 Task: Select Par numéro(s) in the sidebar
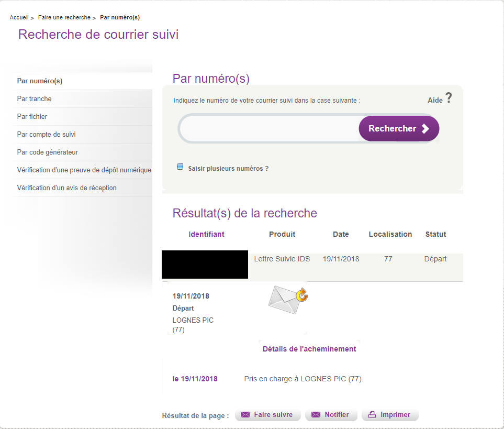(x=40, y=81)
